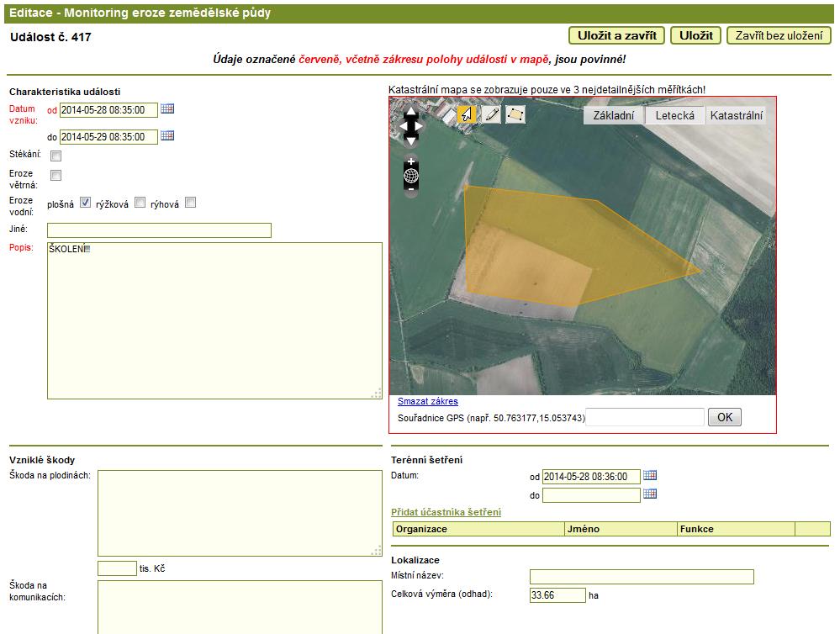Pan the map up with the arrow
840x634 pixels.
click(410, 111)
